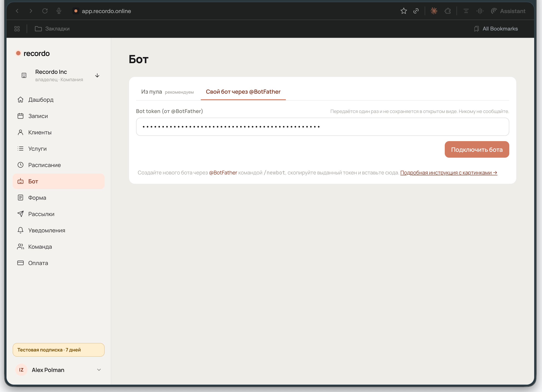Open Подробная инструкция с картинками link
This screenshot has width=542, height=392.
(448, 173)
